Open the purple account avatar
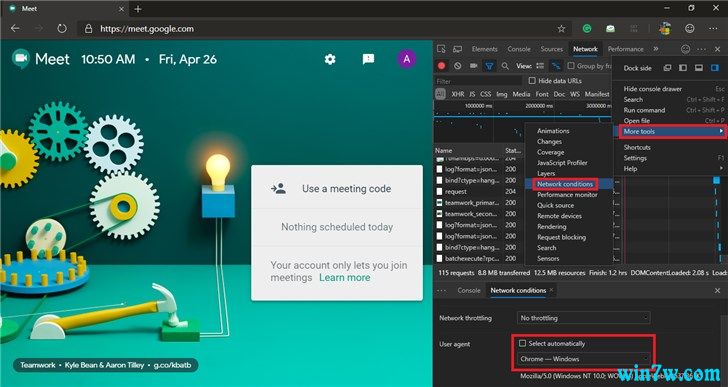 click(407, 59)
